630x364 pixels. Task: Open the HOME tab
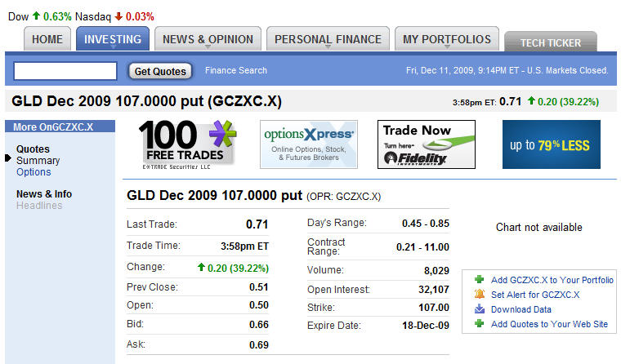coord(47,39)
